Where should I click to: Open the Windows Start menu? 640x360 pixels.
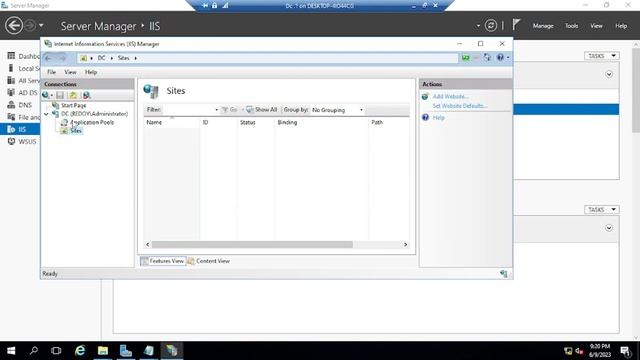tap(11, 351)
